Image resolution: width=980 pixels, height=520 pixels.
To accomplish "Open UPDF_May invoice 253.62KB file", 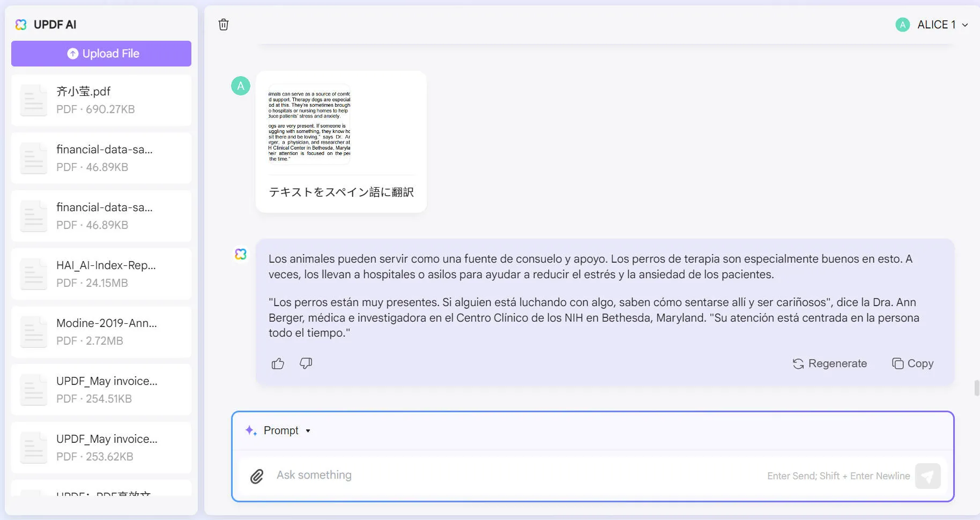I will point(101,448).
